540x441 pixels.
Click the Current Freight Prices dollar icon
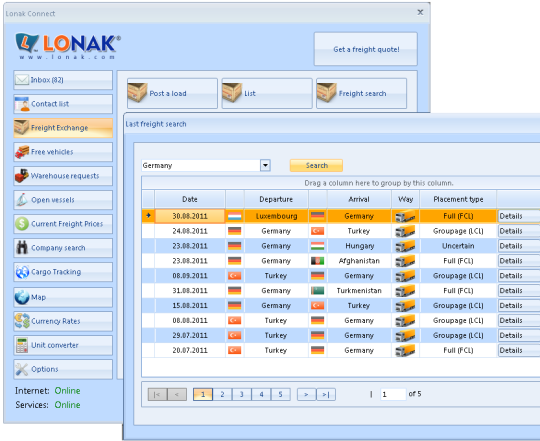point(22,224)
